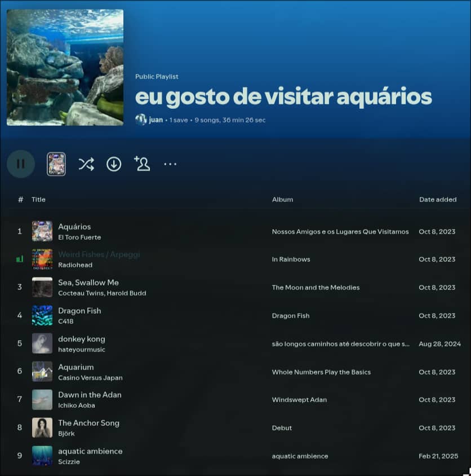This screenshot has height=476, width=471.
Task: Open the aquatic ambience album in Album column
Action: (x=300, y=456)
